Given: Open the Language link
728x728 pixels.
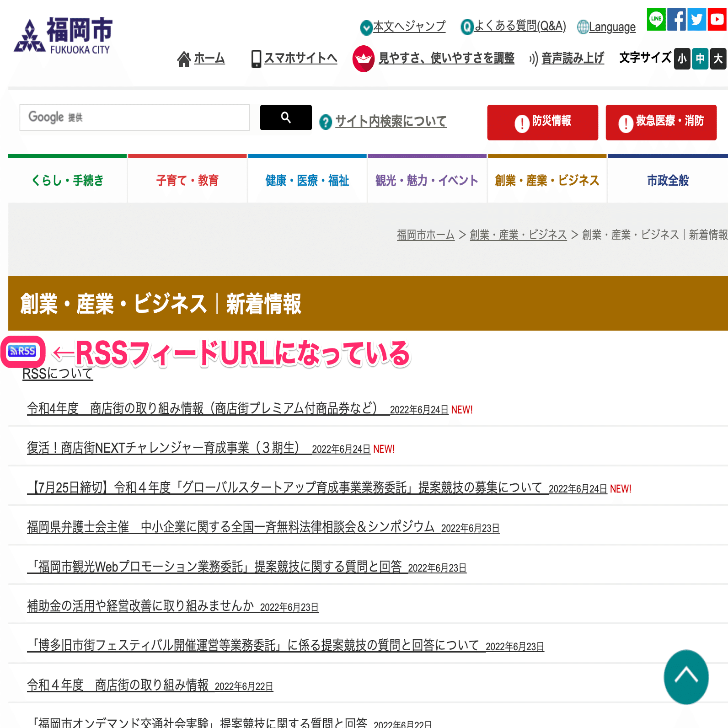Looking at the screenshot, I should coord(612,27).
